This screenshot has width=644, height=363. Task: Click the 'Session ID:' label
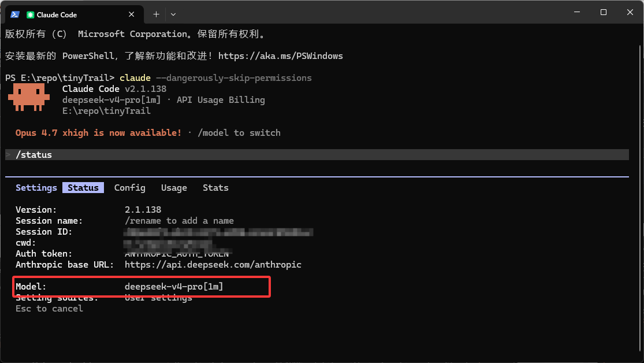point(44,232)
